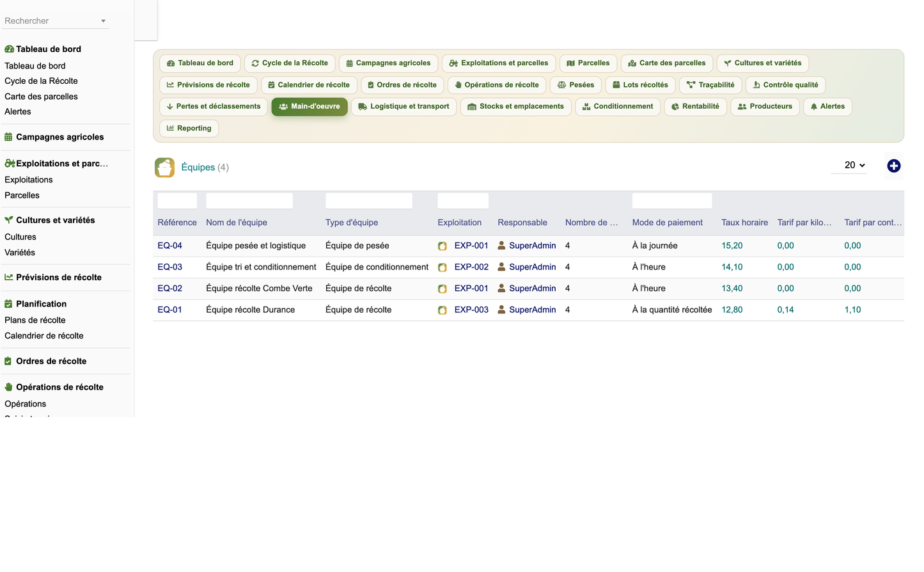Click the Mode de paiement filter field
924x572 pixels.
tap(672, 201)
